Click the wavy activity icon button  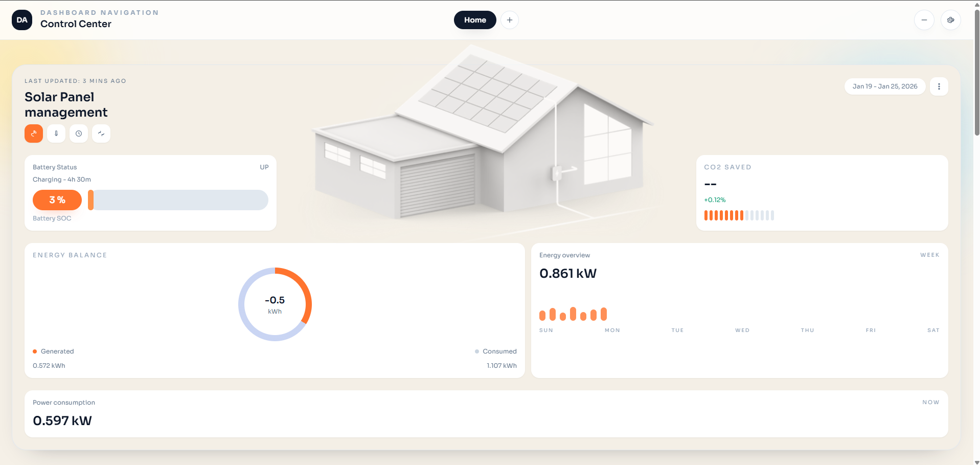click(101, 134)
